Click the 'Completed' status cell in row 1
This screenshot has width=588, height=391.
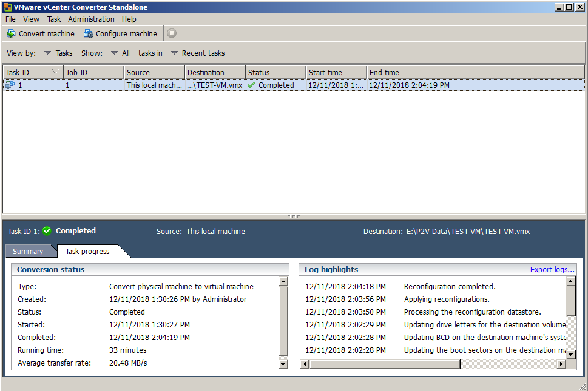coord(276,85)
